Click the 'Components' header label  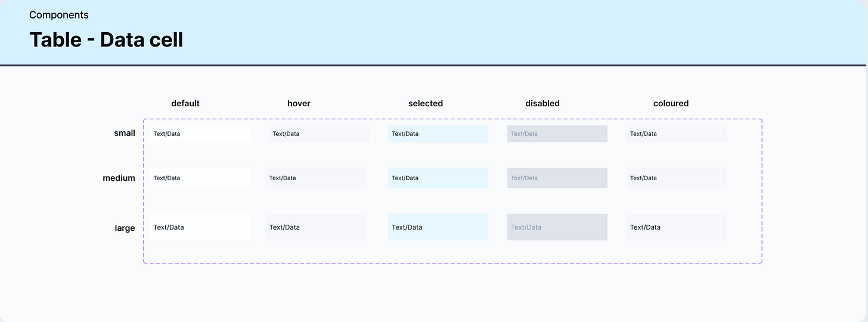tap(59, 15)
